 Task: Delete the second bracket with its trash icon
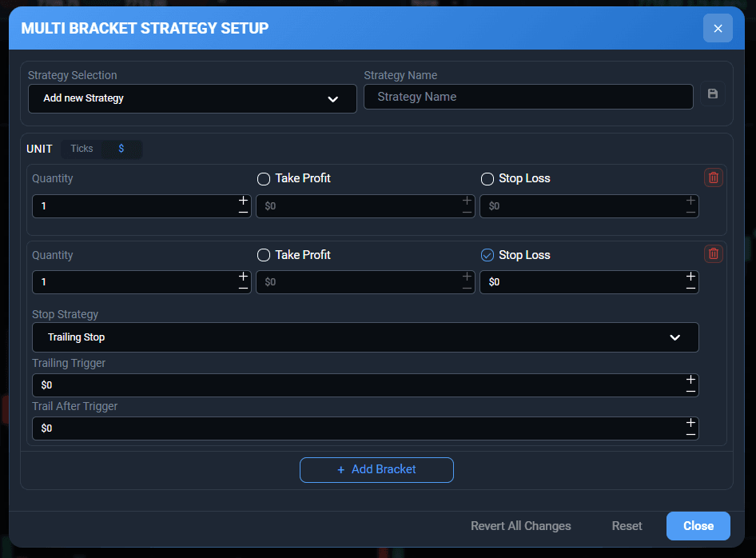coord(713,253)
